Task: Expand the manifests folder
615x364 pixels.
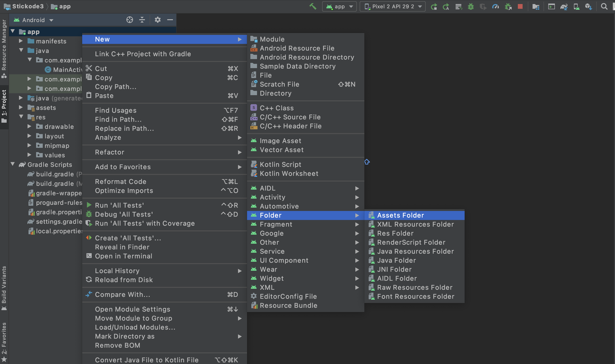Action: coord(21,41)
